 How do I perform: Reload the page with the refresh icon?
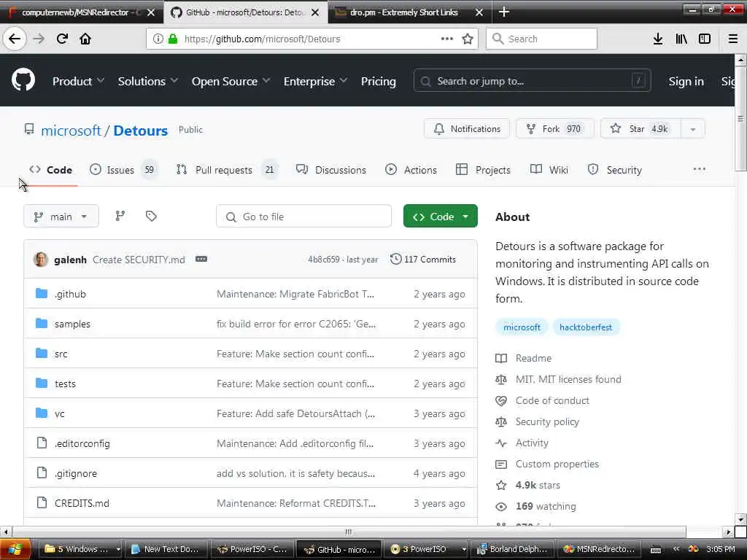point(62,39)
